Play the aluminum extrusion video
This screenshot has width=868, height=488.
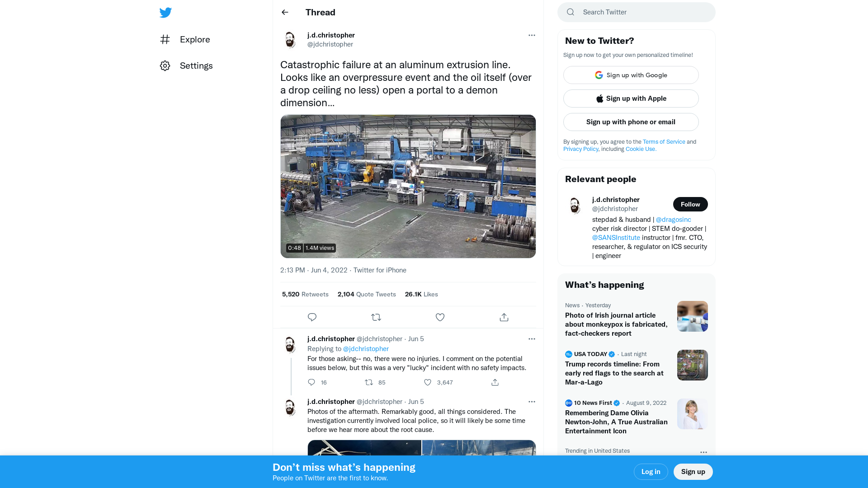pyautogui.click(x=408, y=186)
